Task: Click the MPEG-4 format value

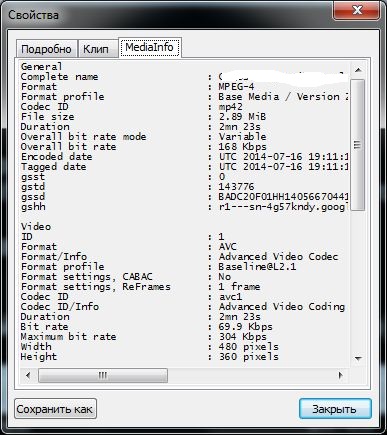Action: (236, 87)
